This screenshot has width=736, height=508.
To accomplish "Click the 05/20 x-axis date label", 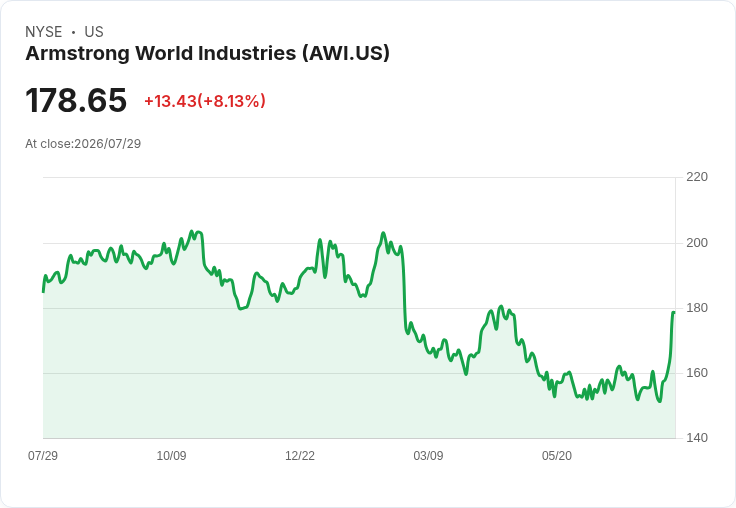I will 557,455.
